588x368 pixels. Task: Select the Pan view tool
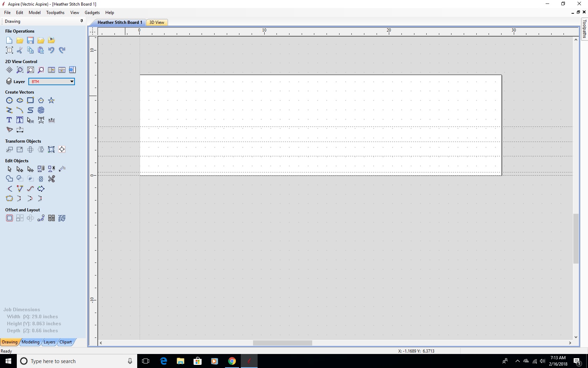click(x=9, y=70)
